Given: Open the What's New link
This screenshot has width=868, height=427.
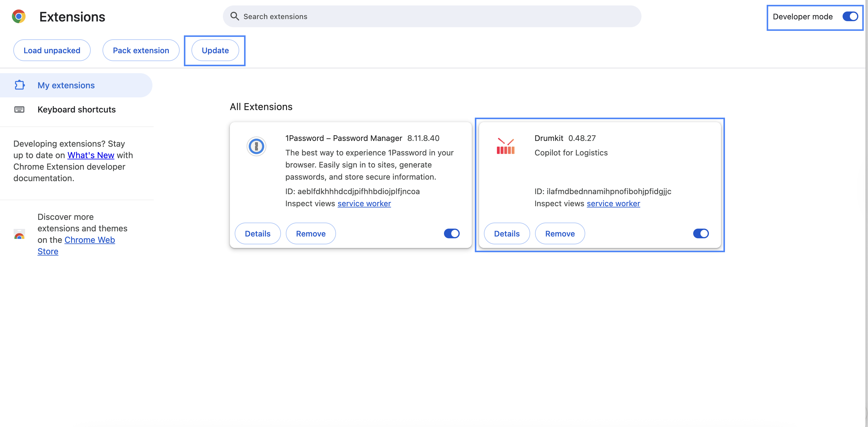Looking at the screenshot, I should click(x=91, y=155).
